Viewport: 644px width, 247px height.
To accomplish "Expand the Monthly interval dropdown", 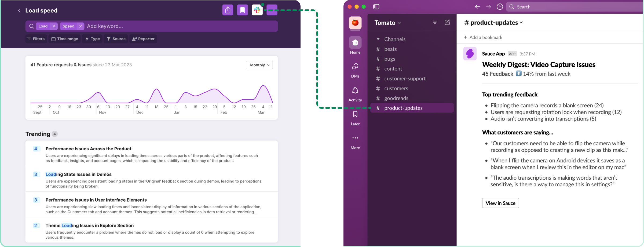I will click(259, 65).
